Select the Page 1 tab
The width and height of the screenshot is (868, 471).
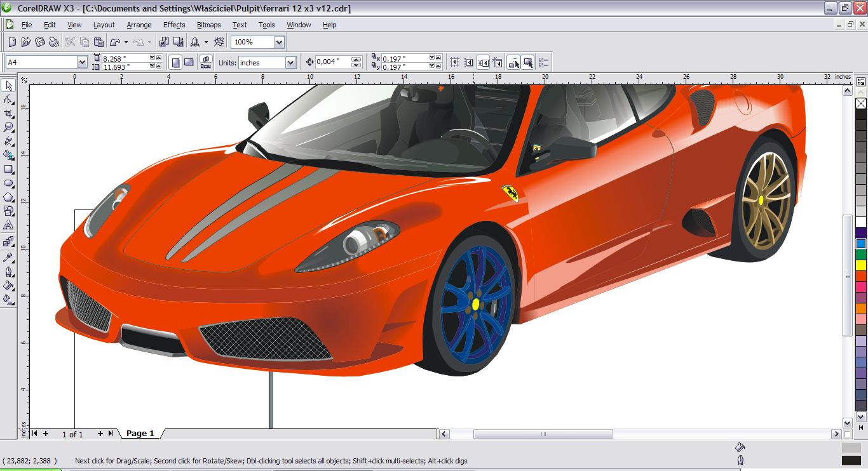(x=140, y=434)
